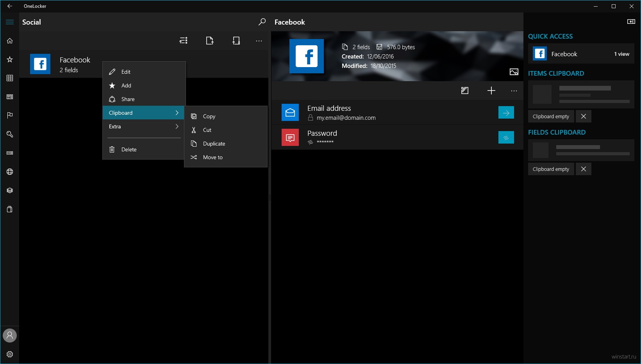The image size is (641, 364).
Task: Select Copy in Clipboard submenu
Action: pyautogui.click(x=226, y=116)
